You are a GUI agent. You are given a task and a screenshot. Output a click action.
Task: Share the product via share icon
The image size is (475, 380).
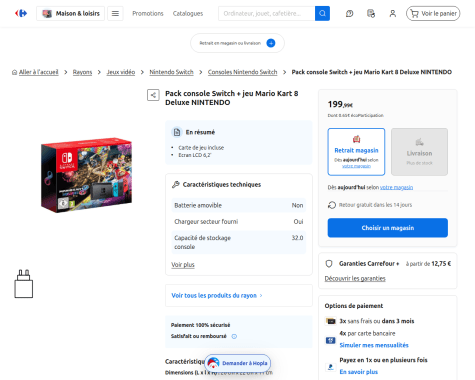tap(153, 95)
